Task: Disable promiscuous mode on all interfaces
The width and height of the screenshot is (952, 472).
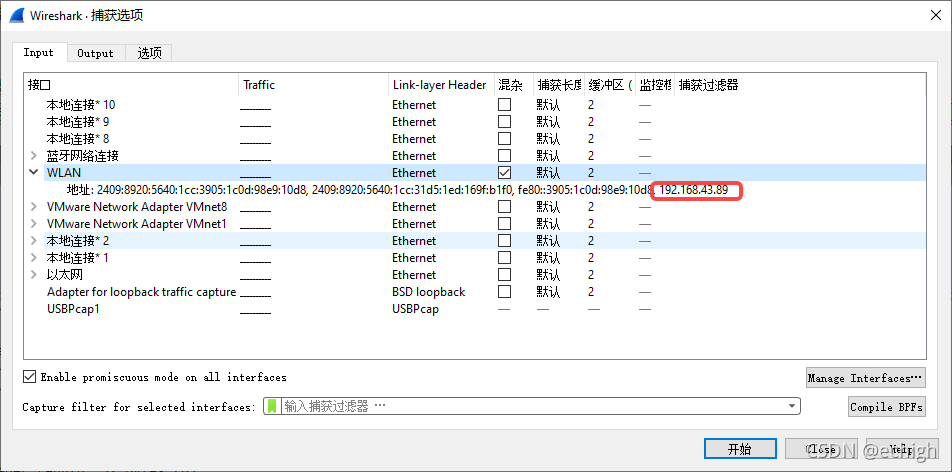Action: (29, 377)
